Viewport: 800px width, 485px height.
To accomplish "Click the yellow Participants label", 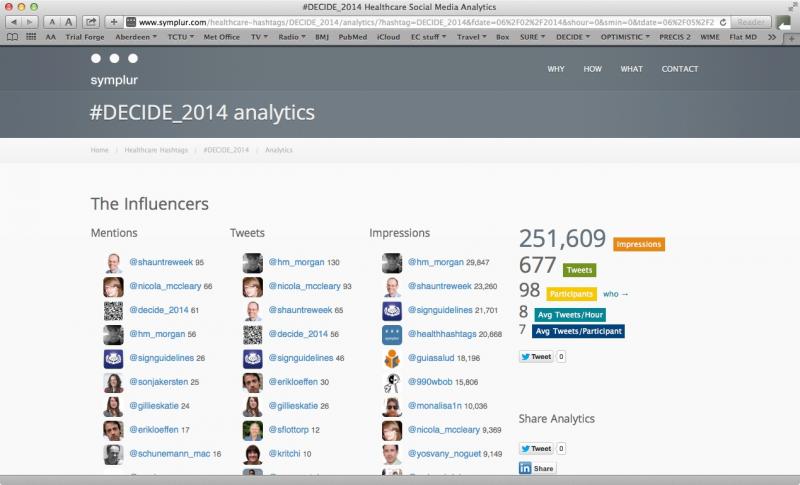I will (x=571, y=294).
